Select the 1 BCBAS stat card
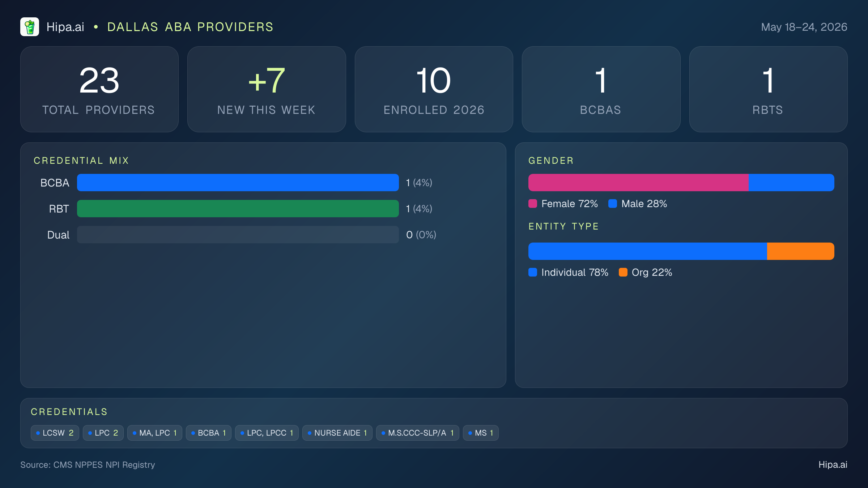This screenshot has height=488, width=868. point(601,89)
